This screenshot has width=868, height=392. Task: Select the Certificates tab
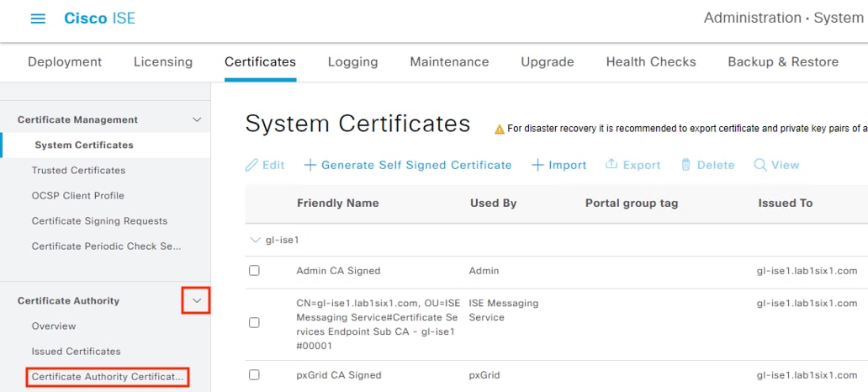pos(260,61)
